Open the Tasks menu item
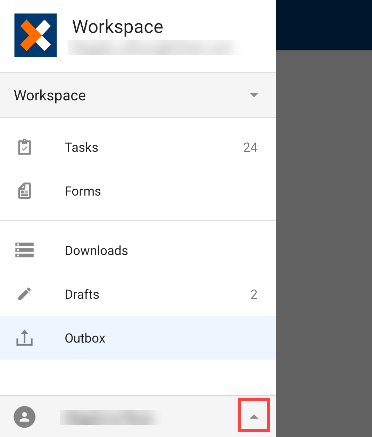 138,147
